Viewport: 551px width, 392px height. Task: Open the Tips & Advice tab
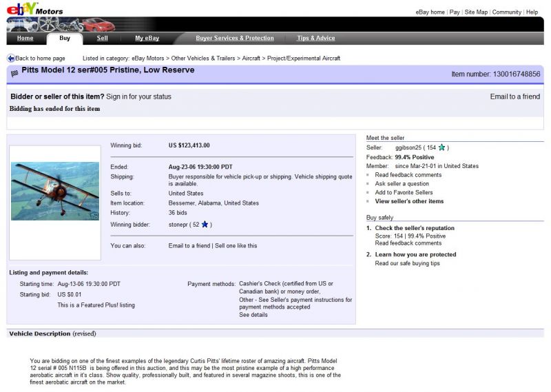(315, 39)
